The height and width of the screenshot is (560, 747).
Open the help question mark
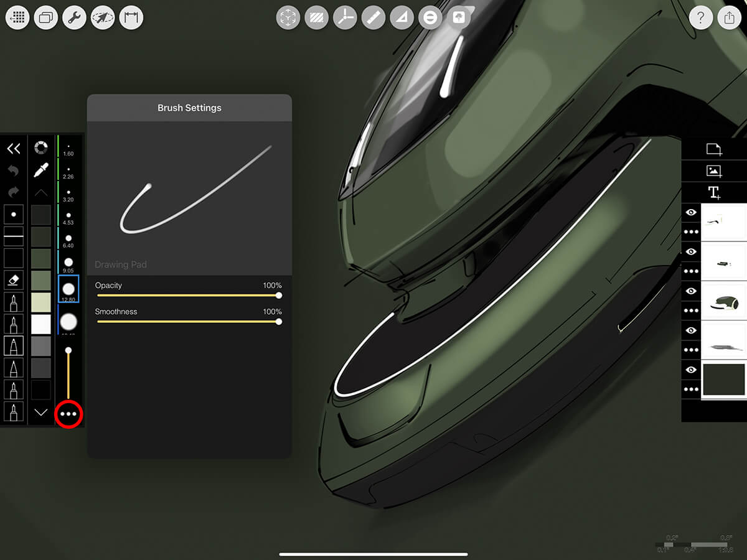701,17
